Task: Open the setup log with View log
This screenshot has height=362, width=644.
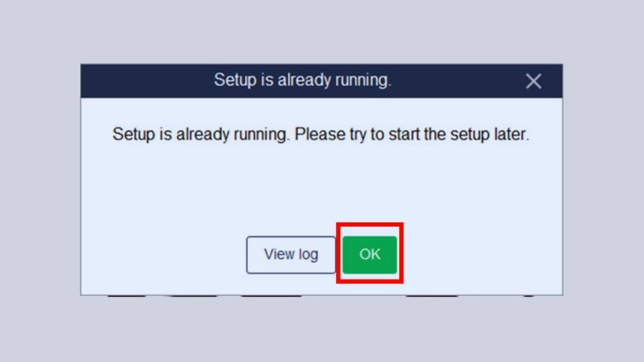Action: pos(291,255)
